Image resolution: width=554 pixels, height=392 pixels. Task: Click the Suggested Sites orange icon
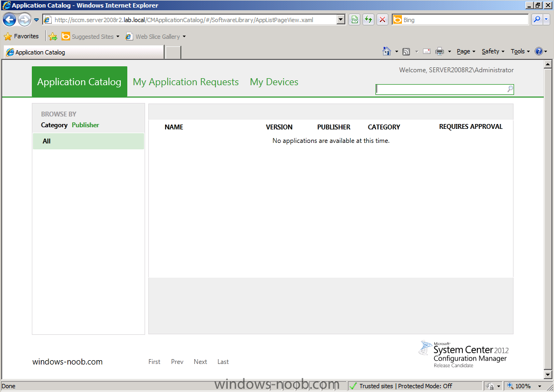pyautogui.click(x=65, y=36)
